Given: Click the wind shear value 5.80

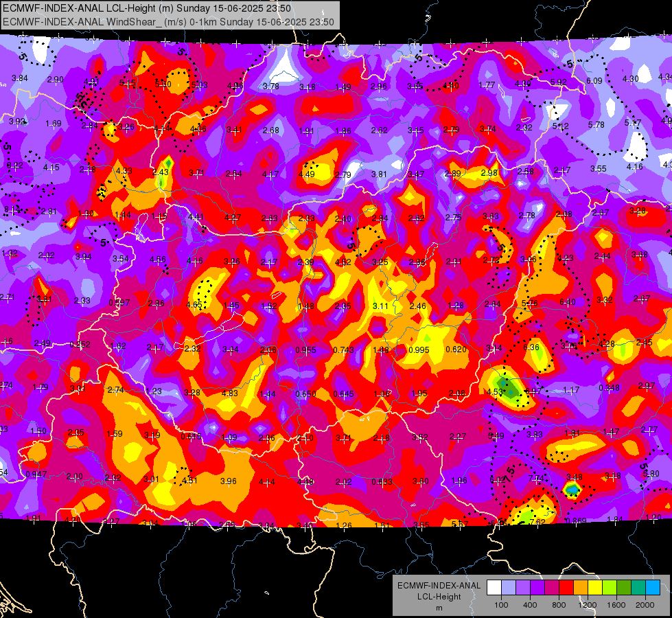Looking at the screenshot, I should click(651, 474).
